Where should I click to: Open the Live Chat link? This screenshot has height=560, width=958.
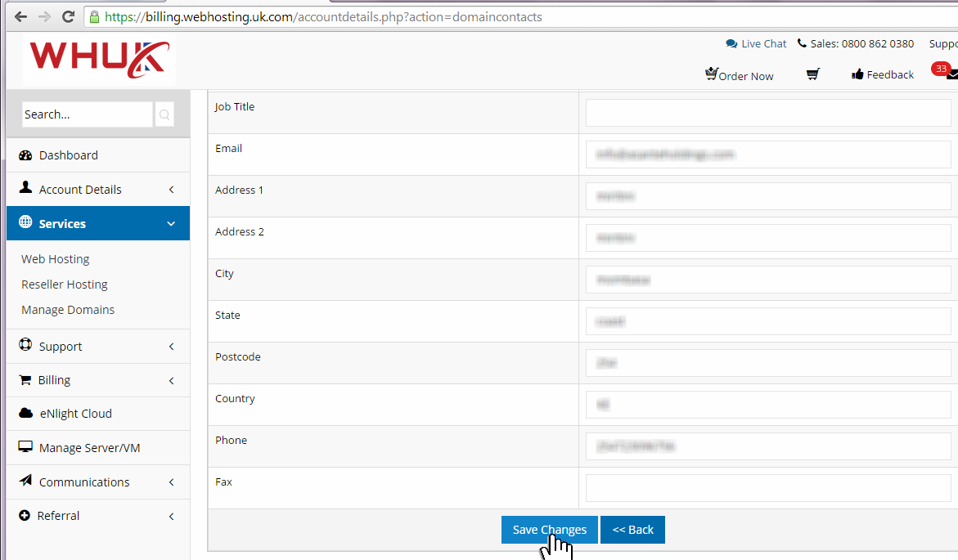pos(756,43)
